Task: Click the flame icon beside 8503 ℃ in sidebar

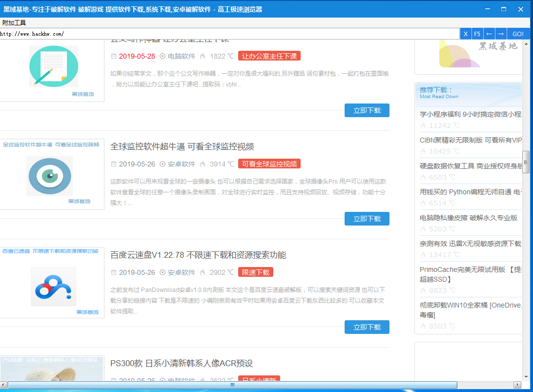Action: pyautogui.click(x=423, y=326)
